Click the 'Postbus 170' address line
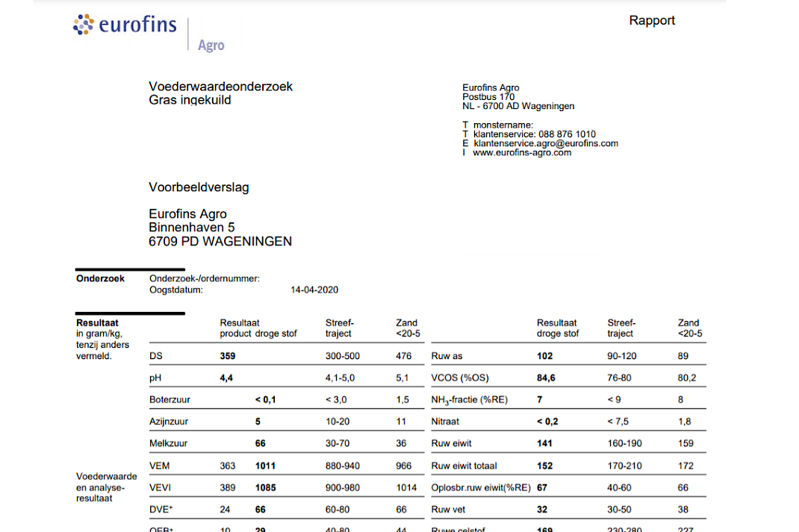 pos(488,97)
